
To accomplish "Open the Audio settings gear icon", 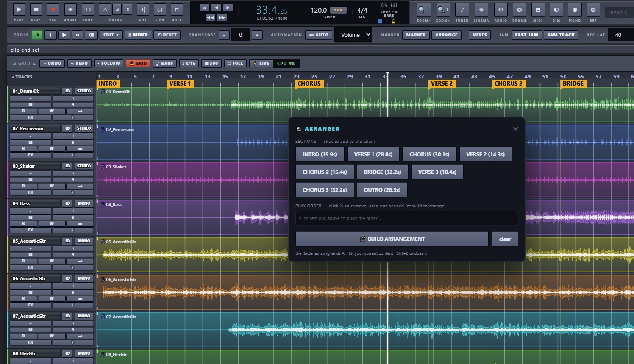I will coord(501,9).
